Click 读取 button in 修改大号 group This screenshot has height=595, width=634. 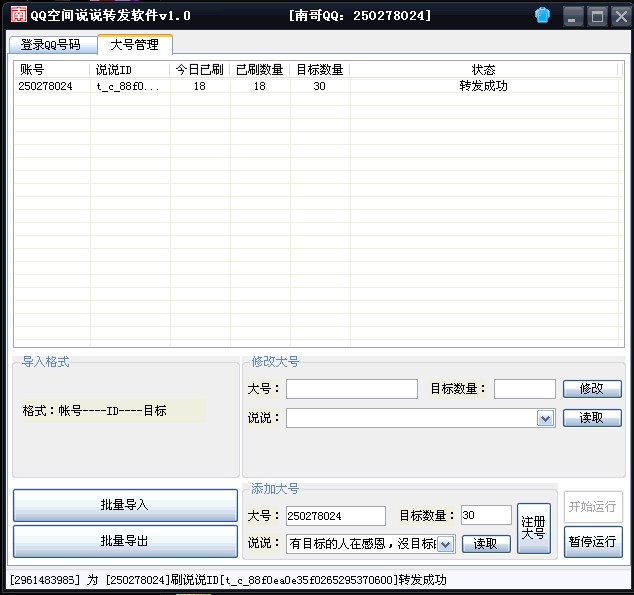pyautogui.click(x=592, y=418)
